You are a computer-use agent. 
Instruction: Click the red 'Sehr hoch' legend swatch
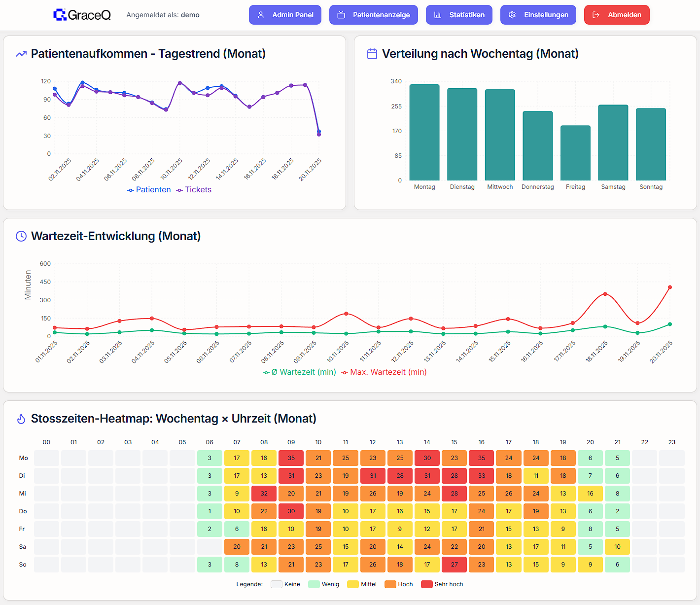click(x=426, y=584)
